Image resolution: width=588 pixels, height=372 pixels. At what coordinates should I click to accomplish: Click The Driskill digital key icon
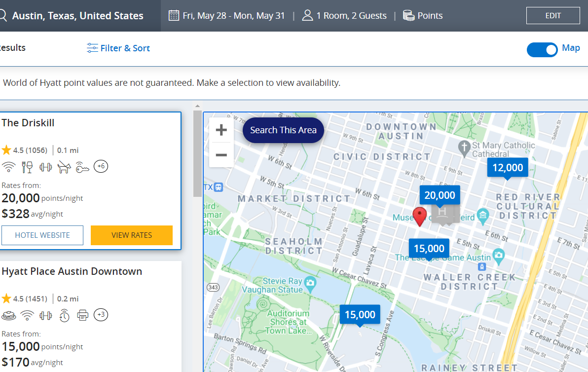(x=82, y=167)
